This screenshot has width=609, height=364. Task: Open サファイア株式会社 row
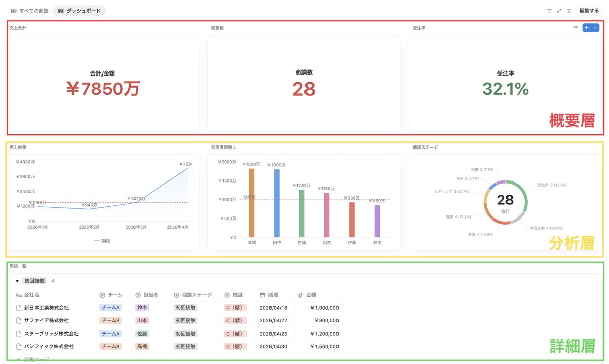[46, 321]
